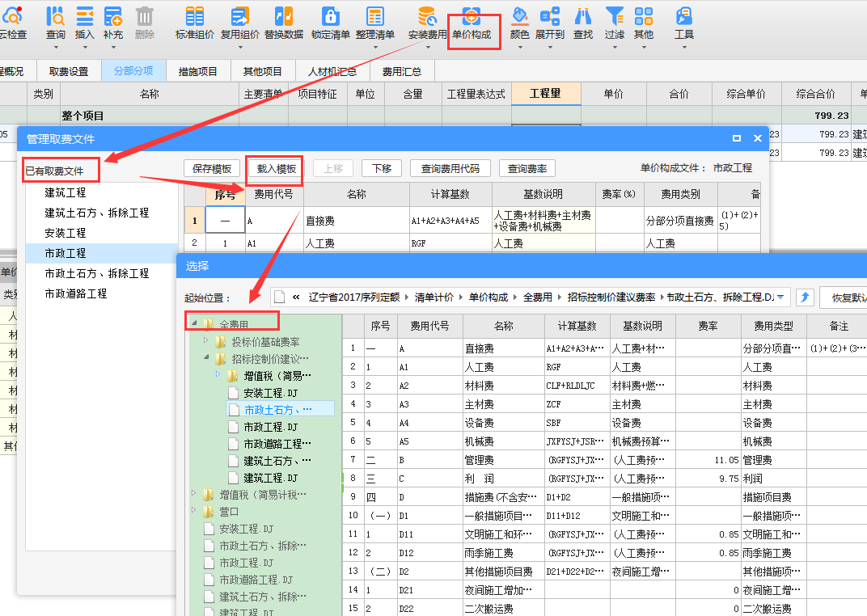The image size is (867, 616).
Task: Select 市政道路工程 file under 招标控制价建议
Action: pos(277,444)
